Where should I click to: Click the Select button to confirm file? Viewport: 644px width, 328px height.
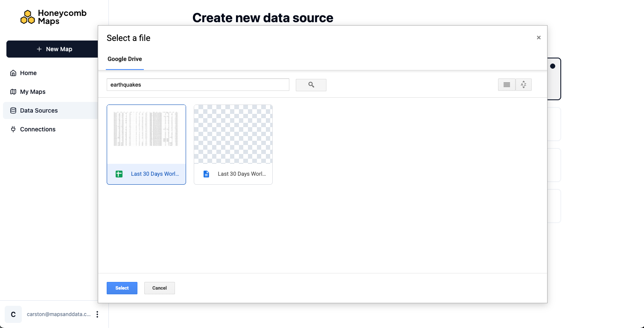click(x=122, y=288)
